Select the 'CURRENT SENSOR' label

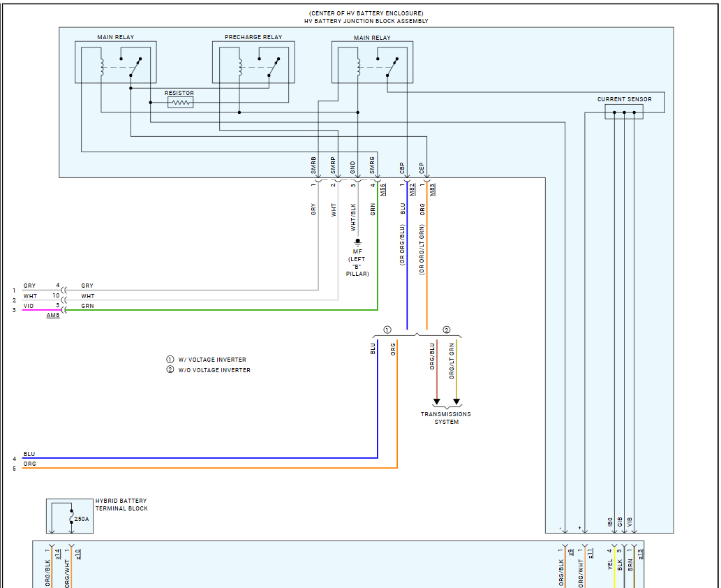[x=625, y=99]
